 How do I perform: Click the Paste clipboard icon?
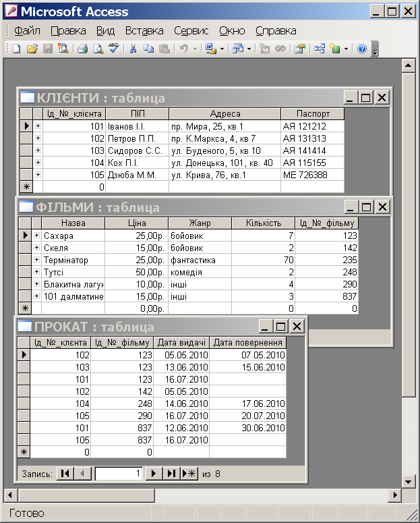click(164, 49)
